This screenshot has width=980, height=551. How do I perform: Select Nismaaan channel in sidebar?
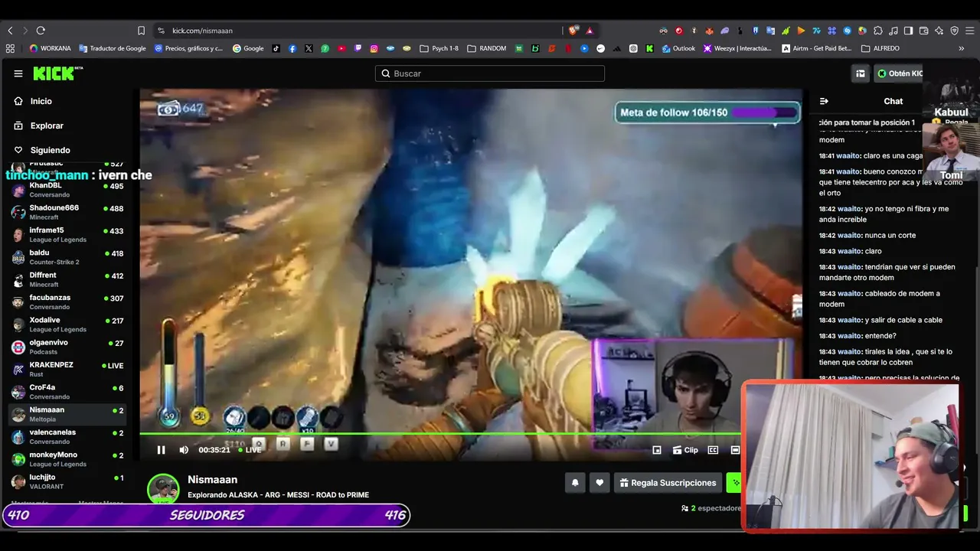67,414
